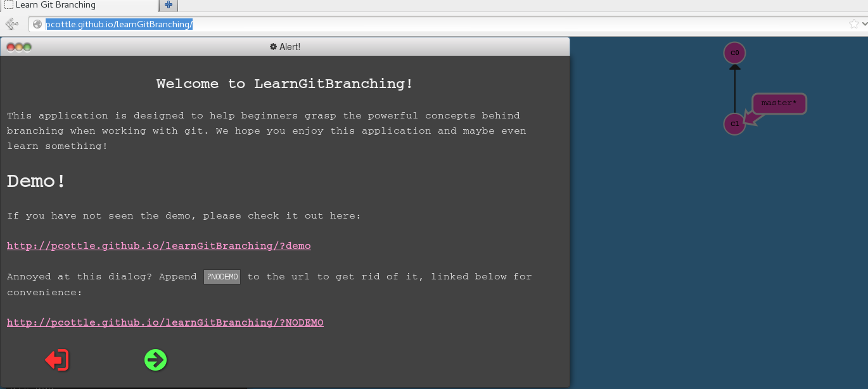This screenshot has width=868, height=389.
Task: Click the green dot on Alert dialog
Action: [x=27, y=47]
